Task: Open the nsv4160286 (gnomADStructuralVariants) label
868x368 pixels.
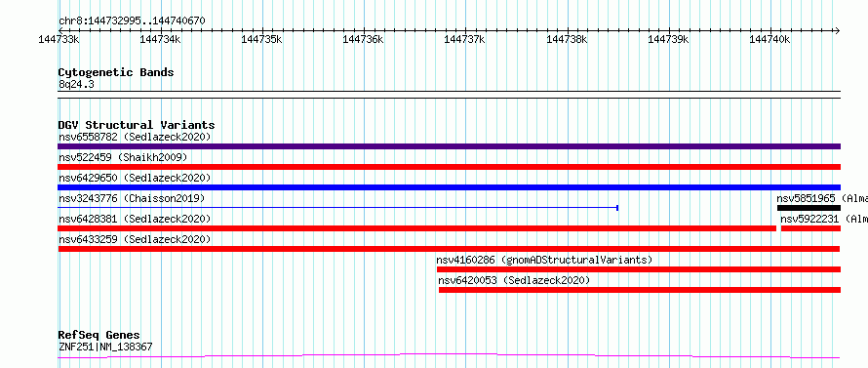Action: (545, 260)
